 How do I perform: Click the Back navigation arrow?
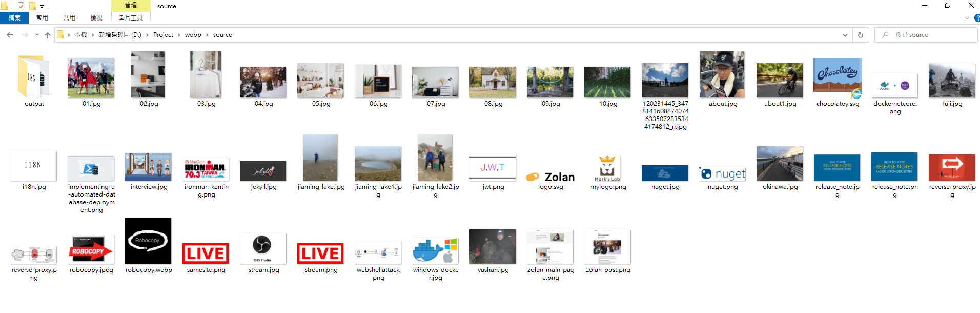tap(10, 35)
